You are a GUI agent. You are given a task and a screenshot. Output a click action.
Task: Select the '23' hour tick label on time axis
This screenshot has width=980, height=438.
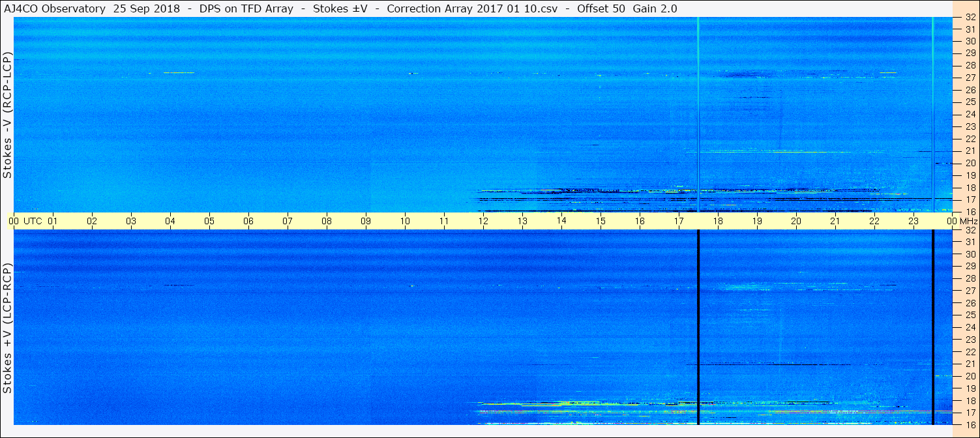[913, 221]
